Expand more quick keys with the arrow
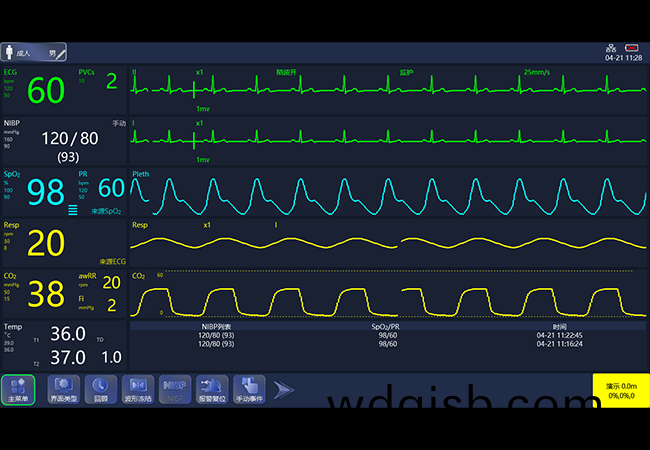 [x=284, y=390]
